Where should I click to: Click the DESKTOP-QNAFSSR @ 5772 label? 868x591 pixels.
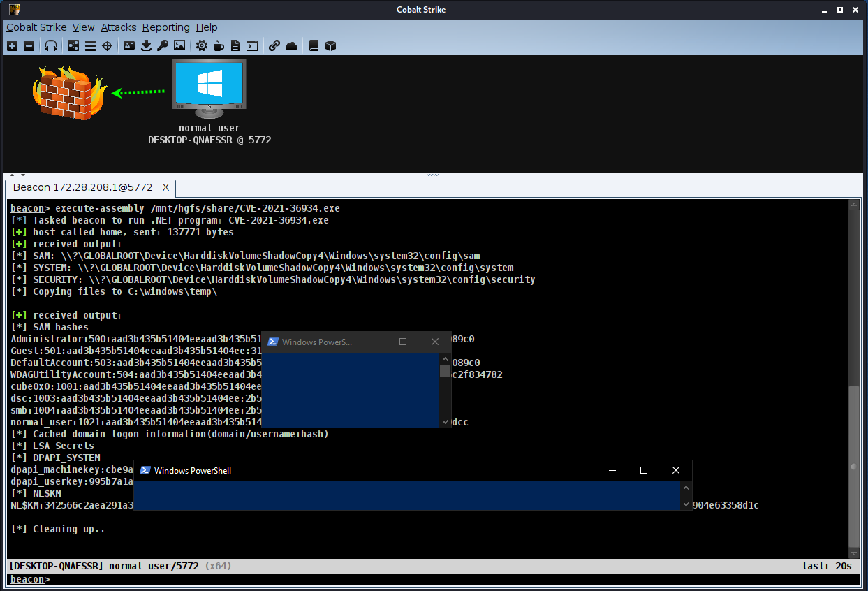click(x=209, y=140)
